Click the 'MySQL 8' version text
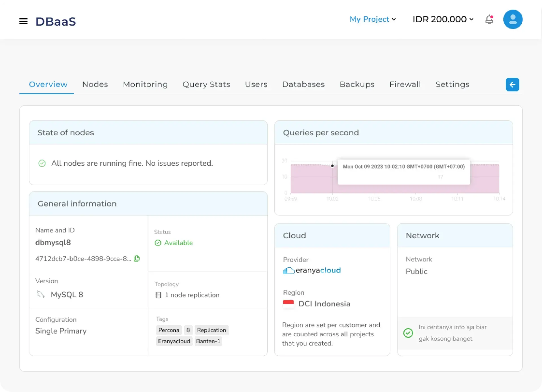This screenshot has width=542, height=392. (x=67, y=295)
